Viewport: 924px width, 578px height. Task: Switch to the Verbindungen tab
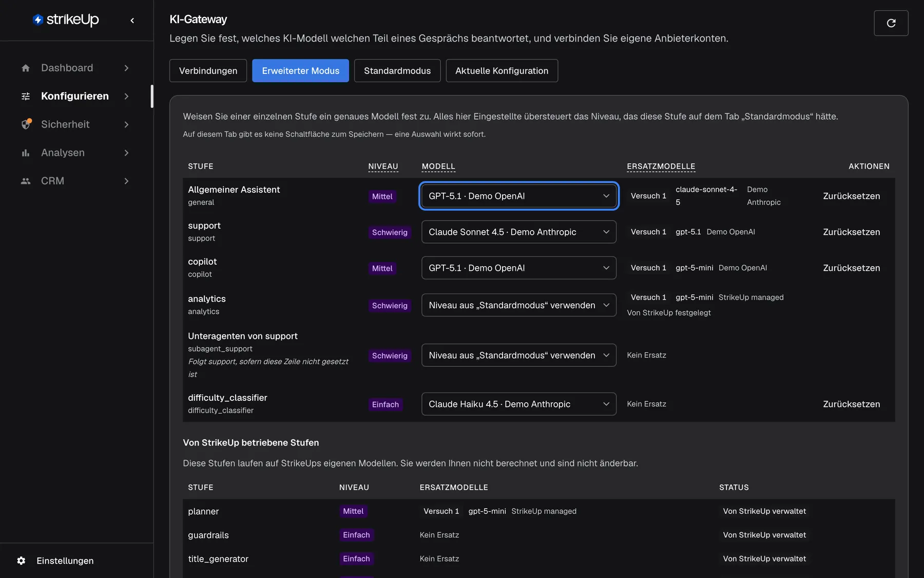click(208, 70)
